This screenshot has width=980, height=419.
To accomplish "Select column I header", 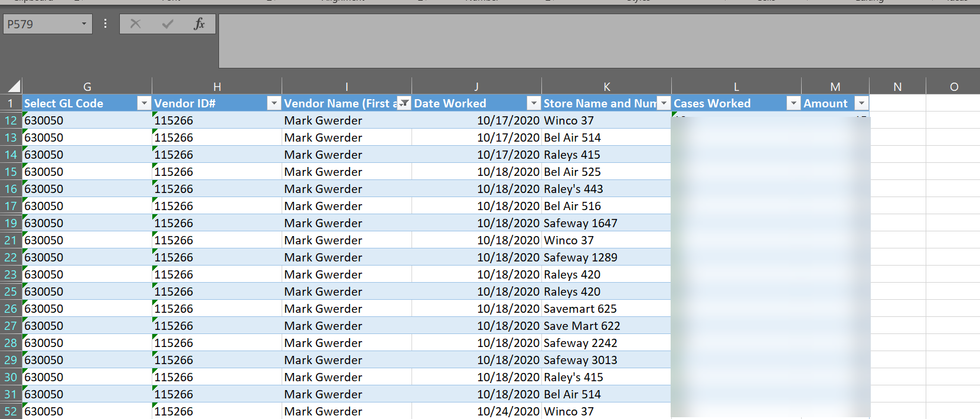I will tap(347, 87).
